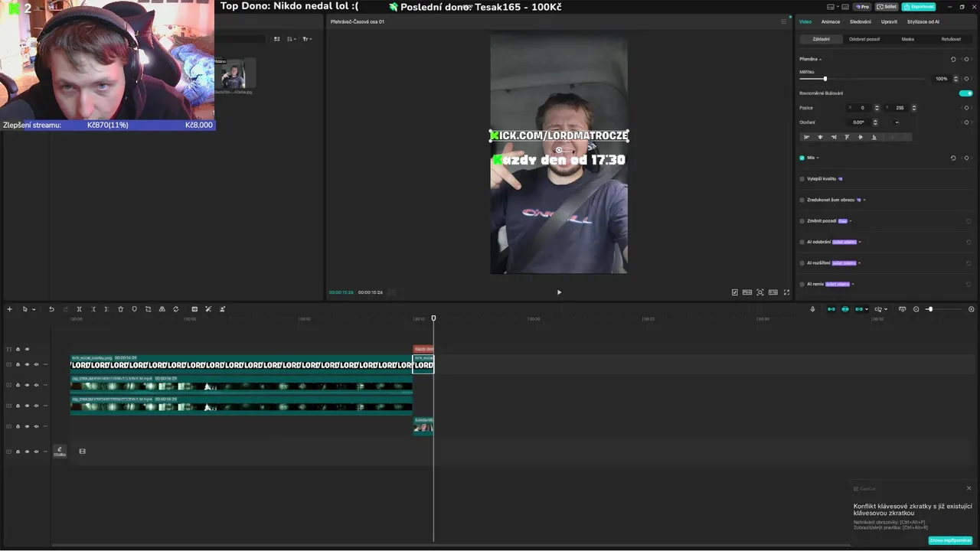Choose the selection pointer tool
The image size is (980, 551).
click(x=24, y=309)
